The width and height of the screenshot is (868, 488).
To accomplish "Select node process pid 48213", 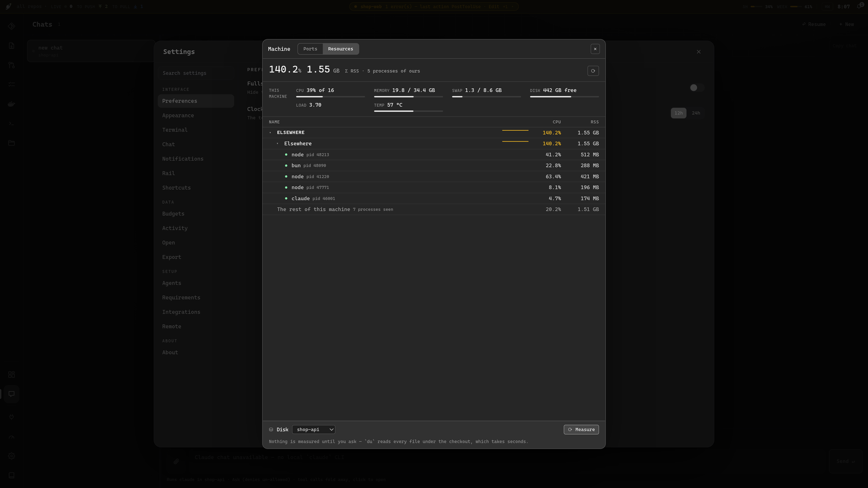I will pyautogui.click(x=434, y=155).
